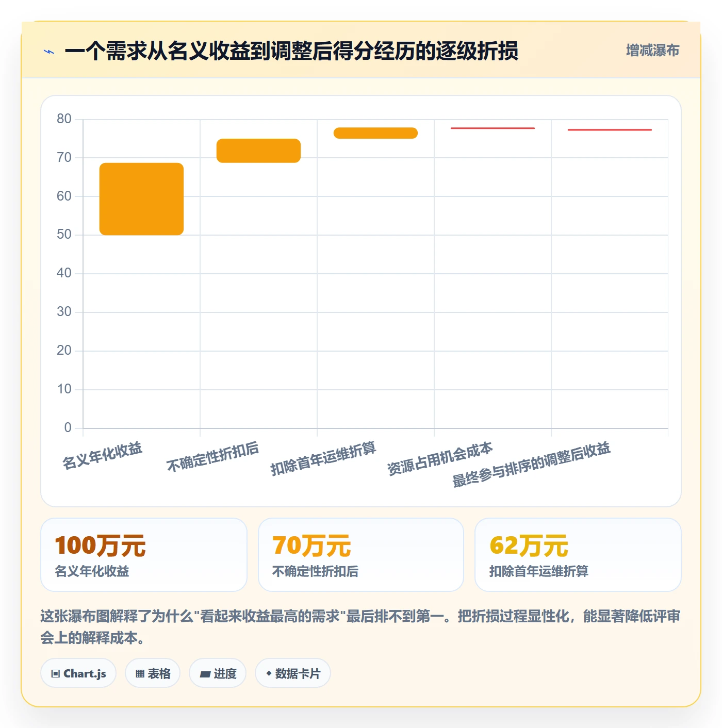Select the 数据卡片 tag chip
The height and width of the screenshot is (728, 722).
point(293,673)
